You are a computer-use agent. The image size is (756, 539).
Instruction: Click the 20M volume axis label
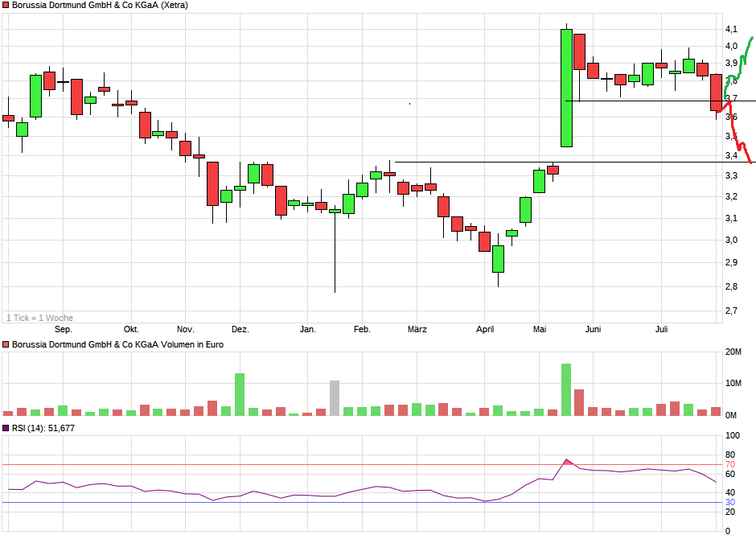(x=733, y=352)
